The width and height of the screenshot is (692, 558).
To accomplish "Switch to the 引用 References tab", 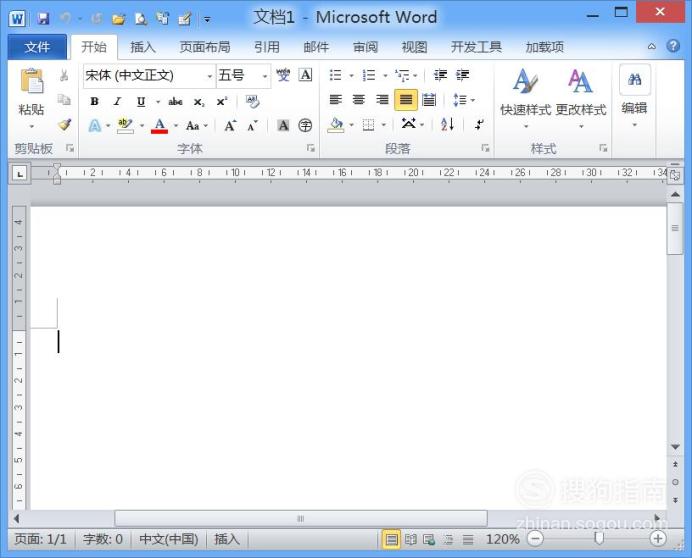I will click(x=267, y=47).
